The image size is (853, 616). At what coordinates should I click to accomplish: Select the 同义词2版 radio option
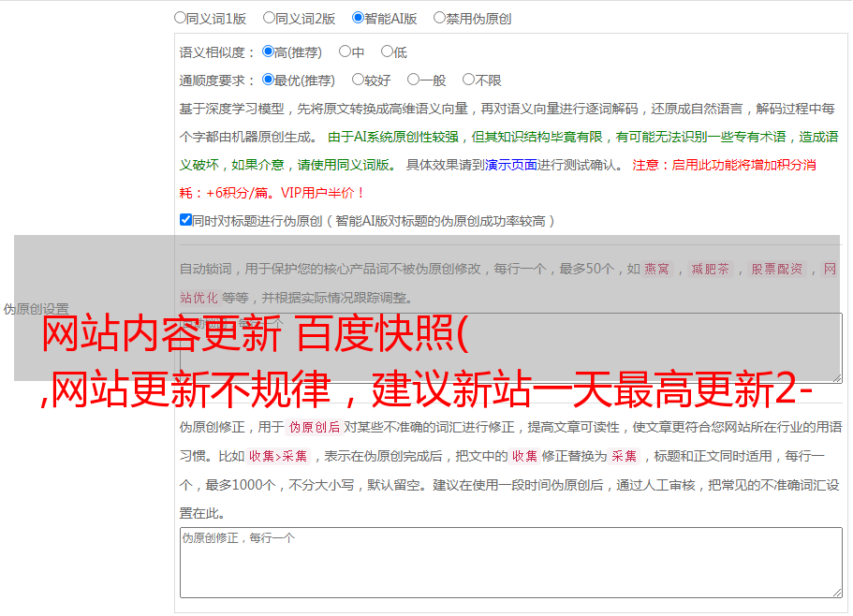(x=270, y=18)
